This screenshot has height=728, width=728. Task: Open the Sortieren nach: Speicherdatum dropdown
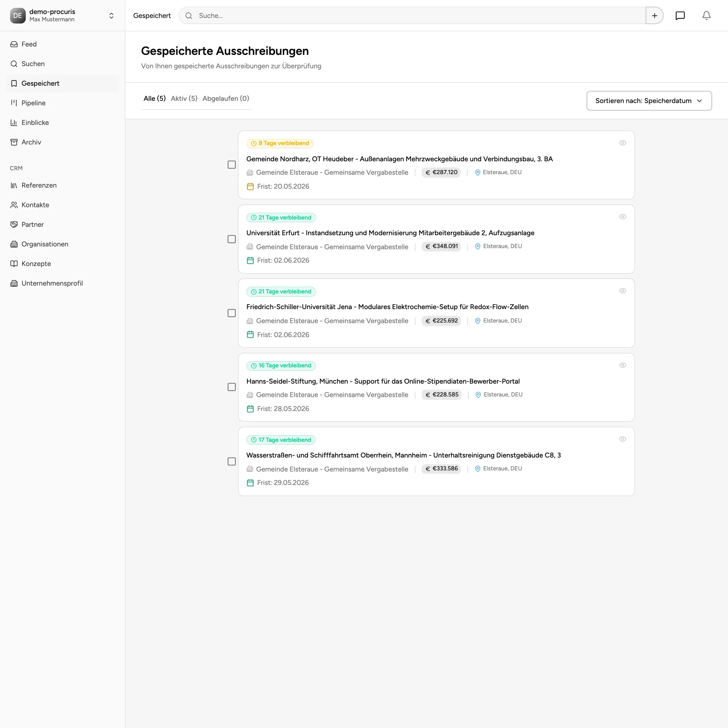click(649, 101)
